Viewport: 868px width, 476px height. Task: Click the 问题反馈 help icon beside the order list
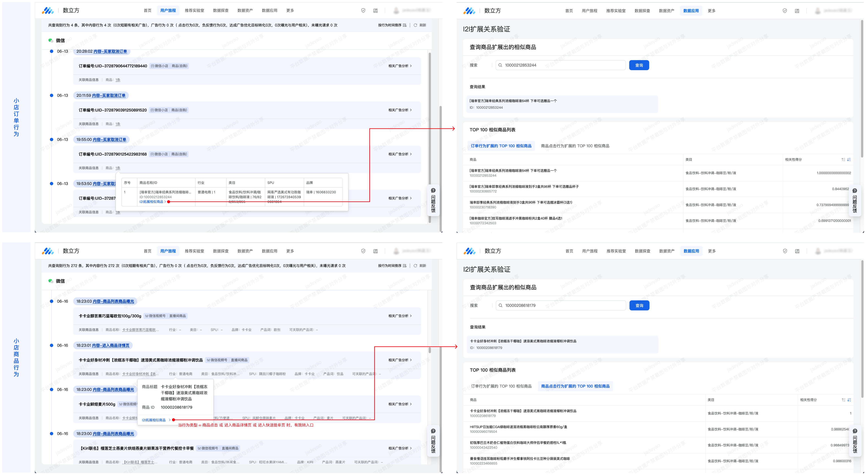click(x=433, y=191)
